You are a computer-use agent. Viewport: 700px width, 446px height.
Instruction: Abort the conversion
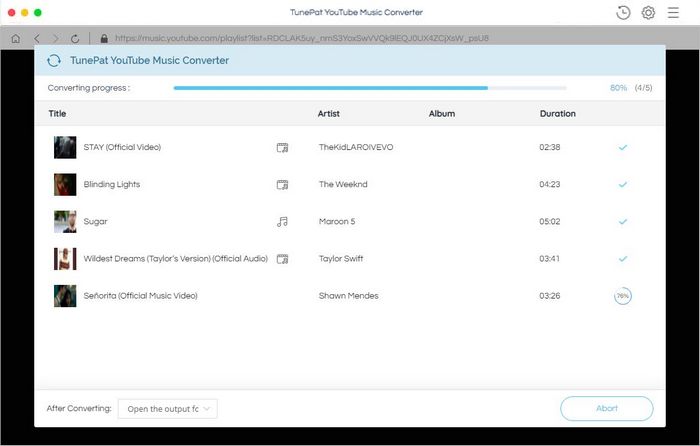pyautogui.click(x=607, y=408)
